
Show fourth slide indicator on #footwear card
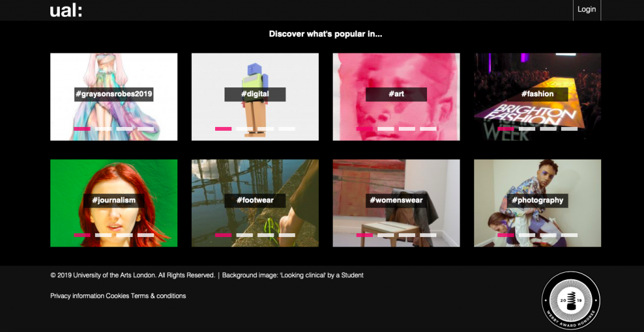(287, 235)
